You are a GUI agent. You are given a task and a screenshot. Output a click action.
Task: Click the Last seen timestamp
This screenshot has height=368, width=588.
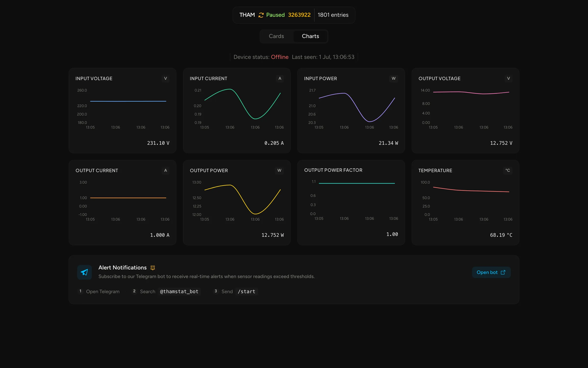point(323,57)
